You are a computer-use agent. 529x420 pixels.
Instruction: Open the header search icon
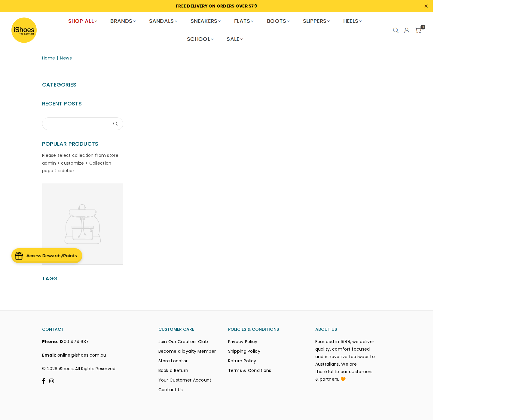point(396,30)
